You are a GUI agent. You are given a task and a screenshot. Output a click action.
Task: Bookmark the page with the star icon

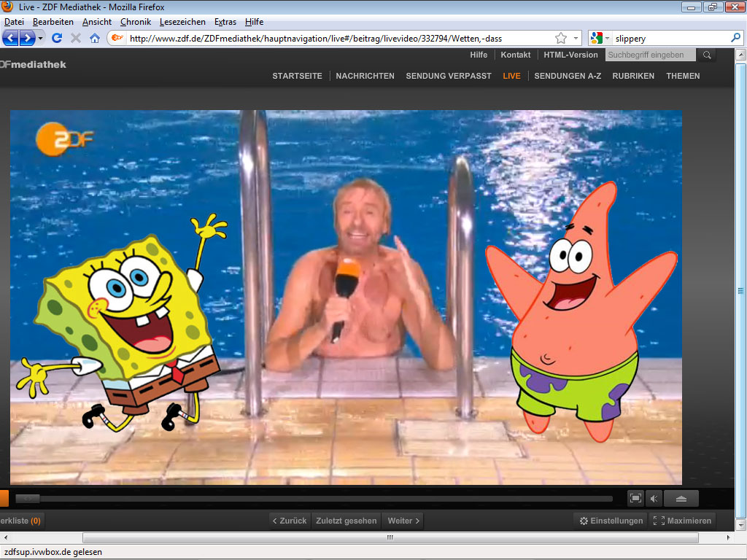pyautogui.click(x=560, y=38)
